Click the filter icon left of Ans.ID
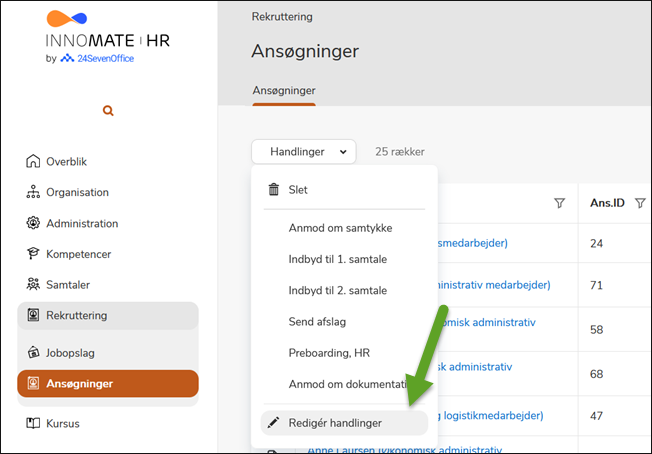 point(559,204)
